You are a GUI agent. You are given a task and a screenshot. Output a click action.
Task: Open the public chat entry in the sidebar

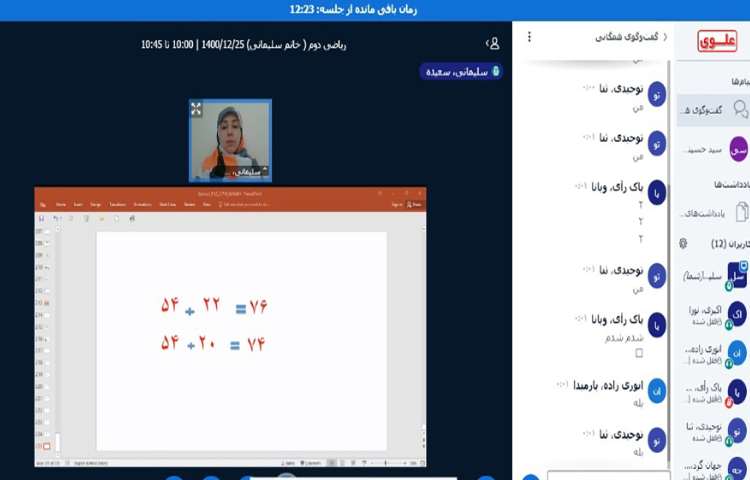pyautogui.click(x=713, y=110)
